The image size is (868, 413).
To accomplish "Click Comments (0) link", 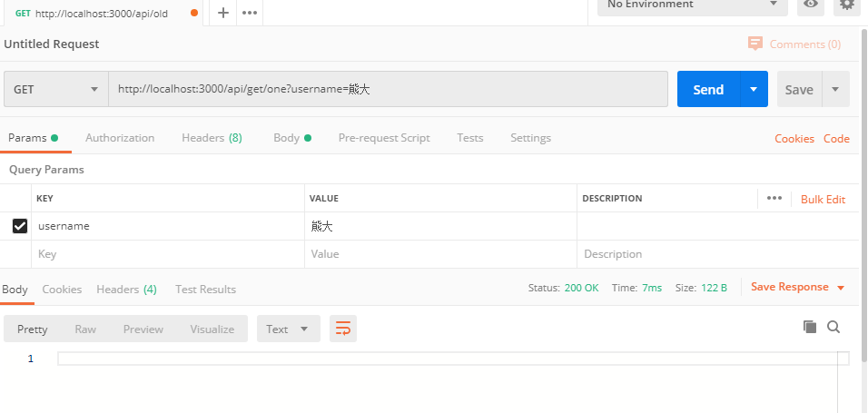I will pyautogui.click(x=805, y=44).
